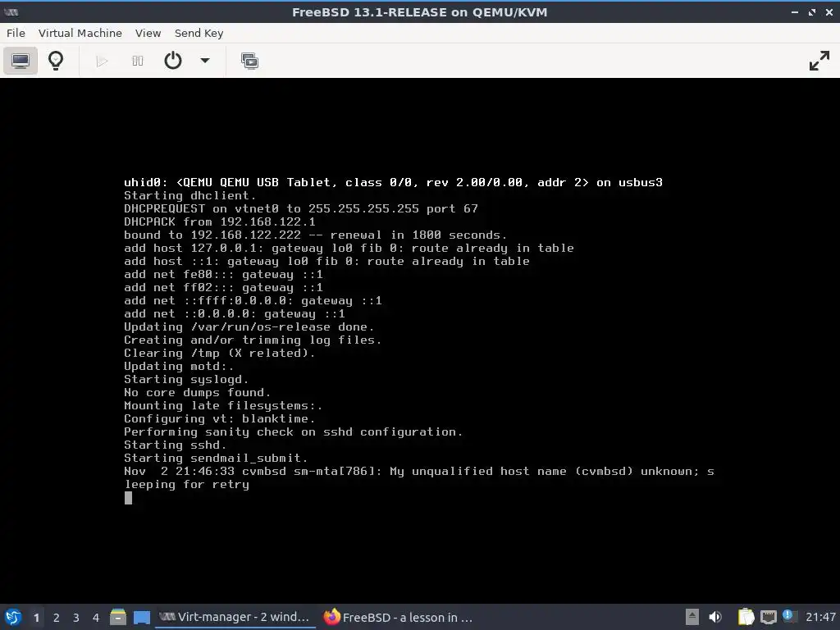Show the graphical console view
Image resolution: width=840 pixels, height=630 pixels.
21,61
